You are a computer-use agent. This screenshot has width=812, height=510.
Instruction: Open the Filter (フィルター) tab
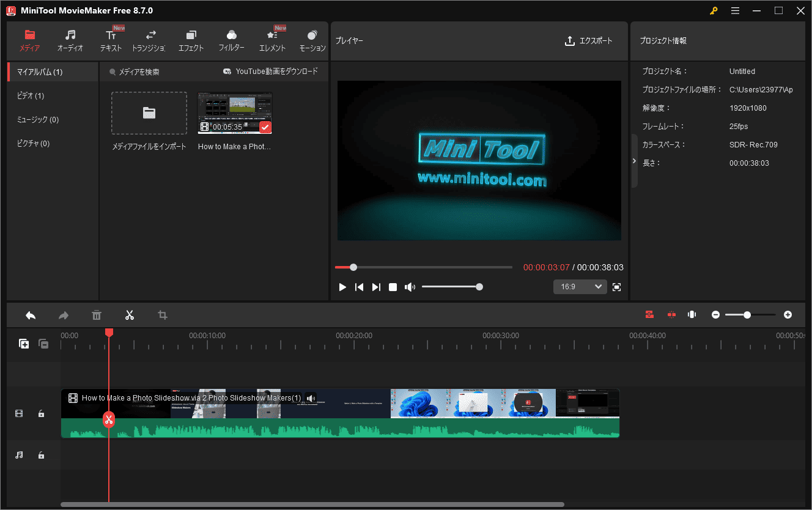click(x=231, y=40)
